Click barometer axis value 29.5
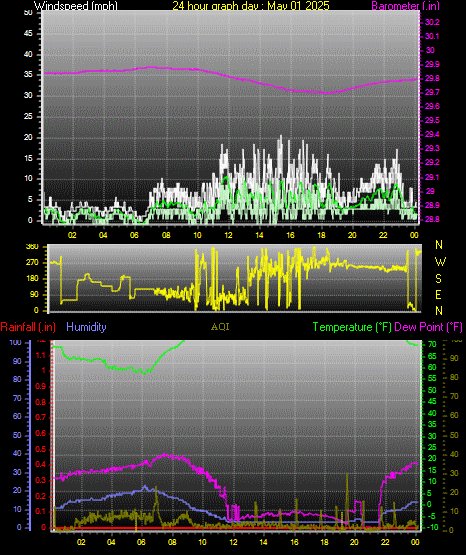466x555 pixels. click(x=432, y=120)
